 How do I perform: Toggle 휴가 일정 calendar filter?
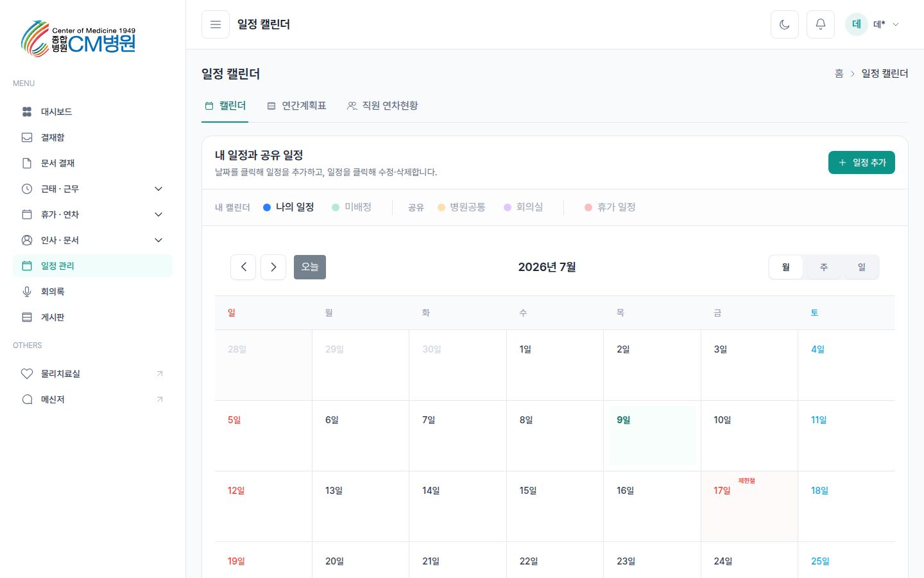coord(610,207)
